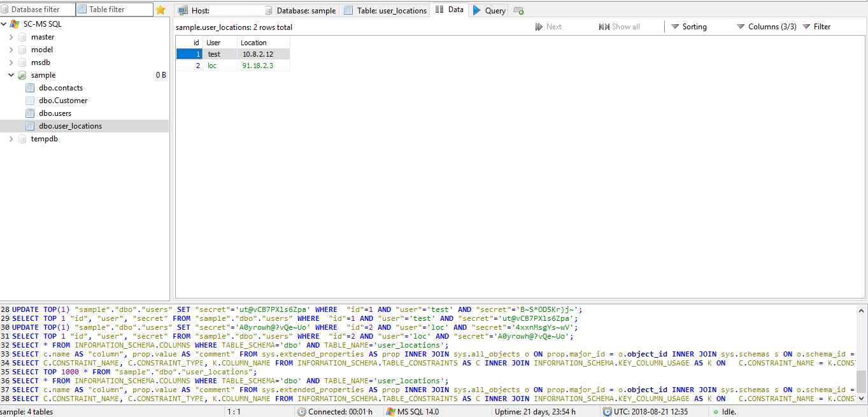
Task: Select the dbo.Customer table label
Action: [63, 101]
